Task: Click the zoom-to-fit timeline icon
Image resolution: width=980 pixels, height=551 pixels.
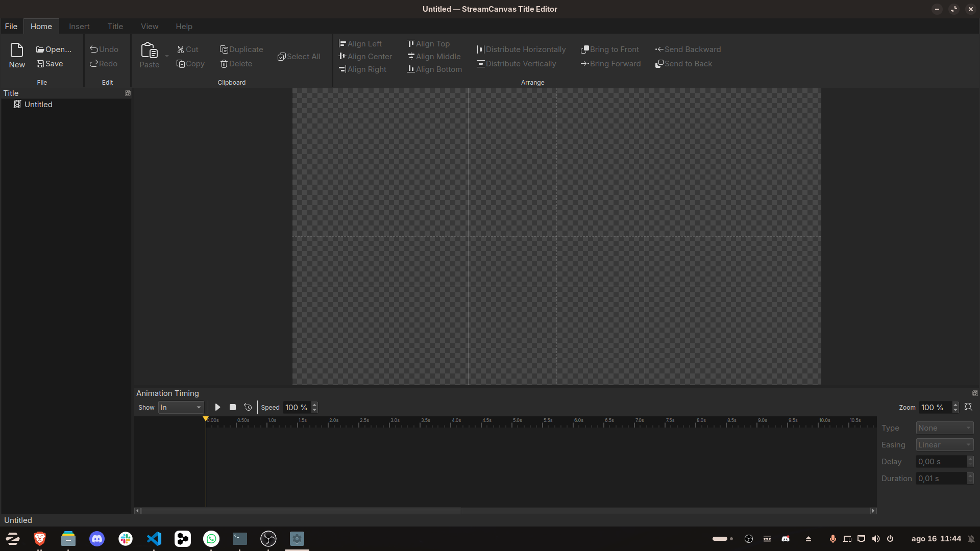Action: coord(968,407)
